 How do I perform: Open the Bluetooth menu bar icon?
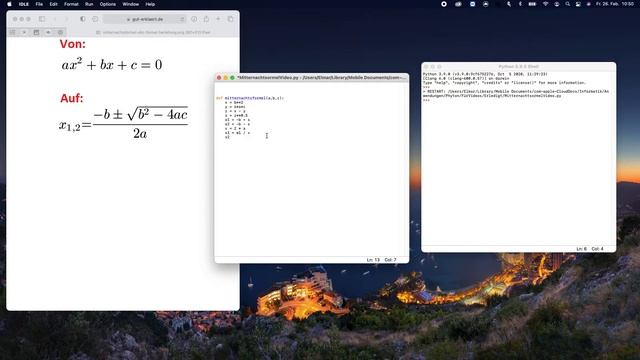520,4
